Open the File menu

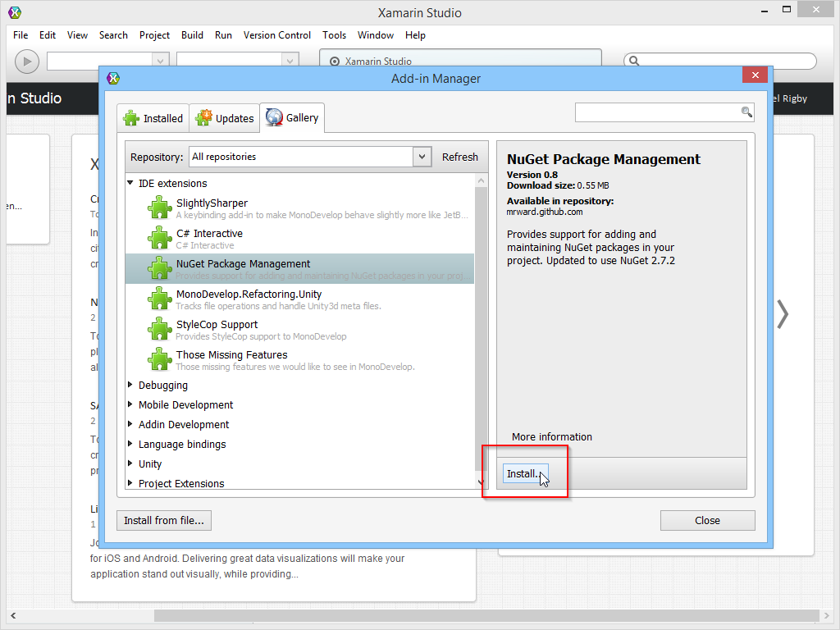pos(21,35)
